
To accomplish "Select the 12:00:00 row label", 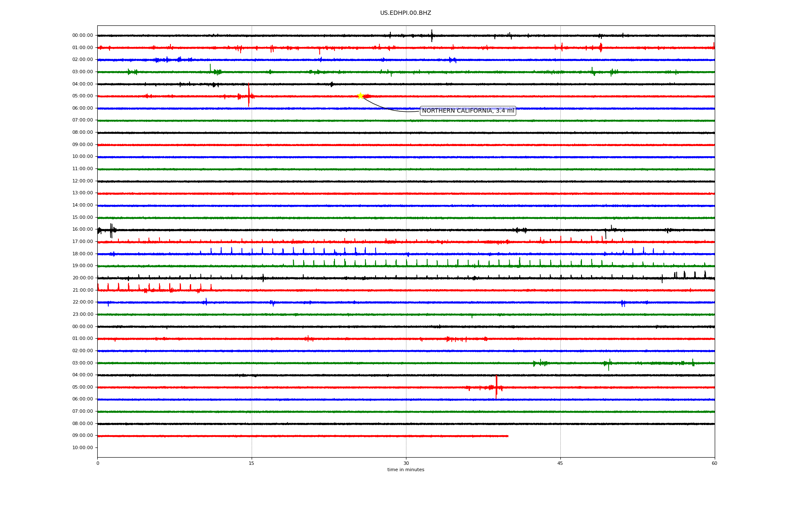I will pos(82,181).
